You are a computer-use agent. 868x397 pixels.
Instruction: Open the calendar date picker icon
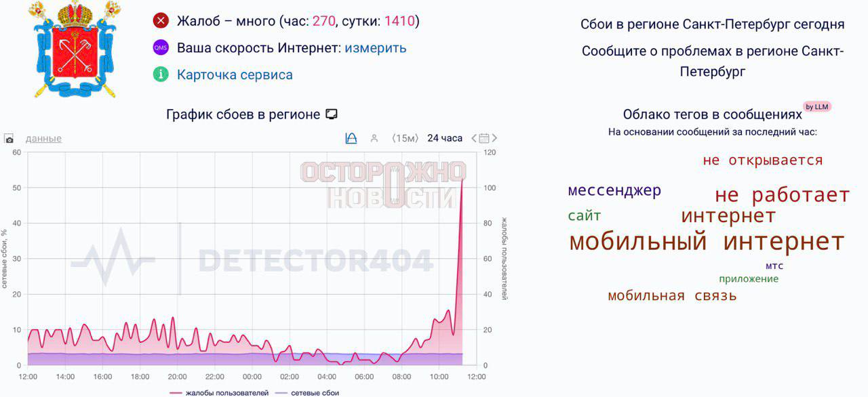click(x=484, y=138)
